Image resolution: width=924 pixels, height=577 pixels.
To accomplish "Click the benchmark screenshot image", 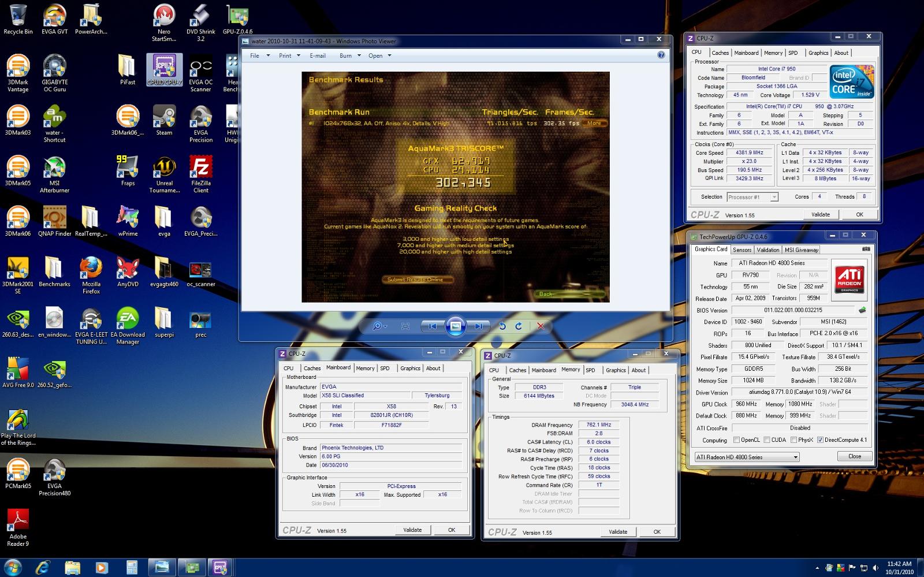I will 456,187.
